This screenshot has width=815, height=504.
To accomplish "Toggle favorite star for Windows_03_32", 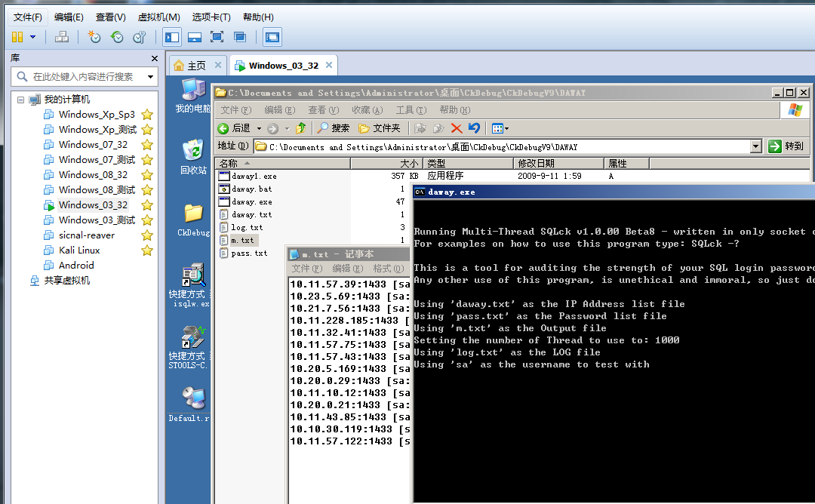I will [147, 204].
